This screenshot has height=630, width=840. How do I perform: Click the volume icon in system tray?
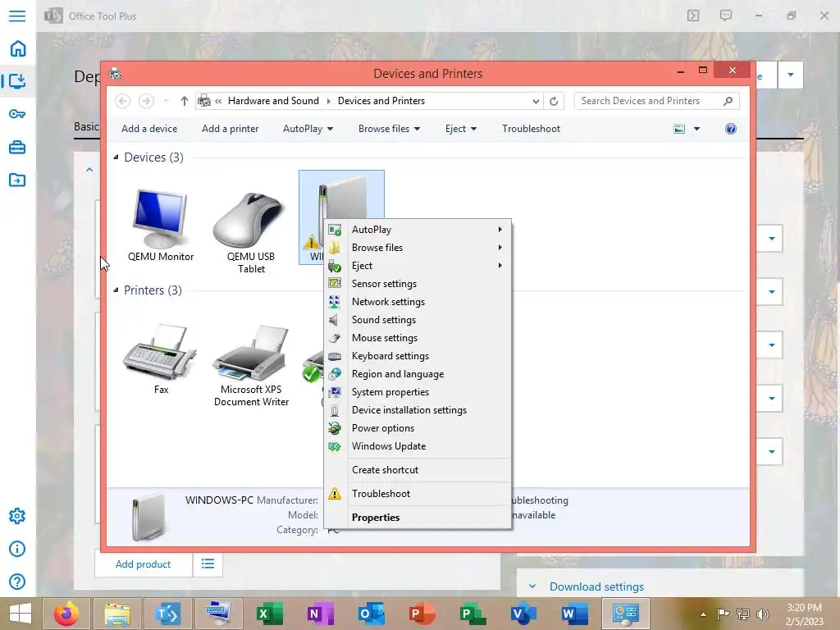tap(762, 614)
